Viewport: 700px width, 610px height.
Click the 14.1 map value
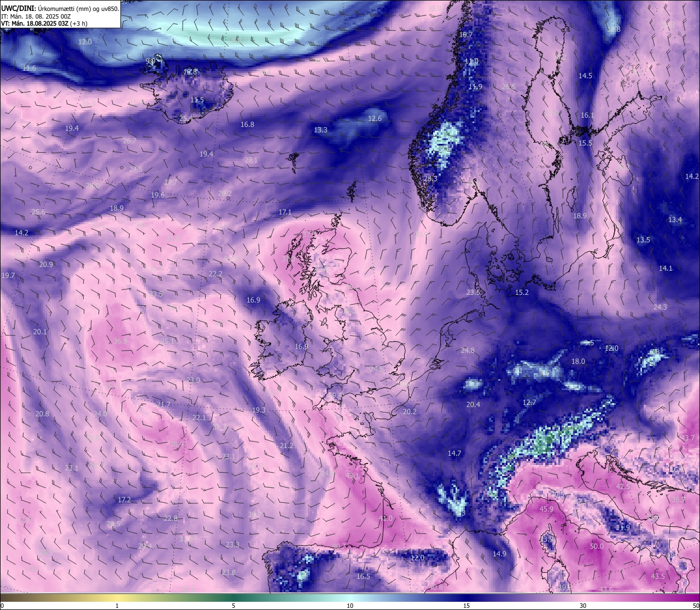click(666, 269)
